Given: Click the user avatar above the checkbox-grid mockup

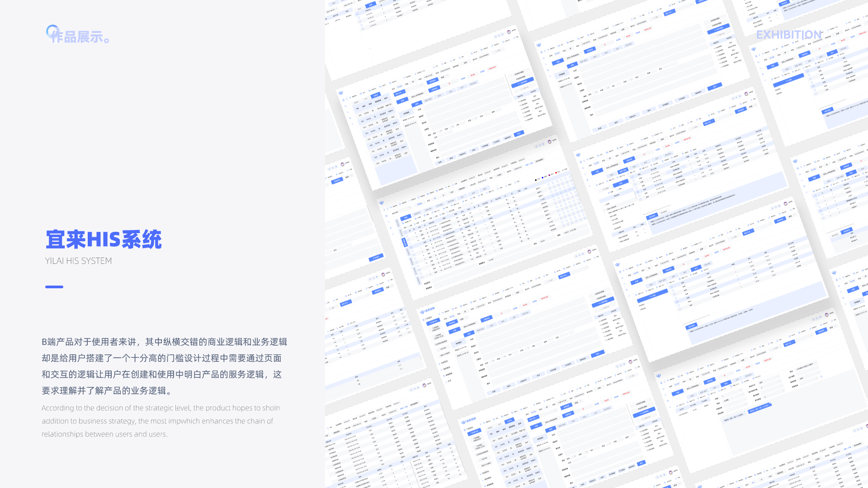Looking at the screenshot, I should click(550, 141).
